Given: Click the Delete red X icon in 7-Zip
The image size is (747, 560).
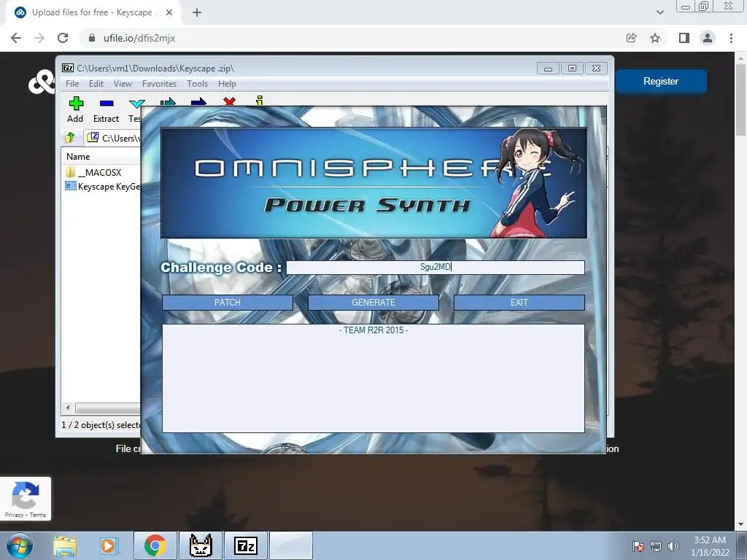Looking at the screenshot, I should click(x=229, y=101).
